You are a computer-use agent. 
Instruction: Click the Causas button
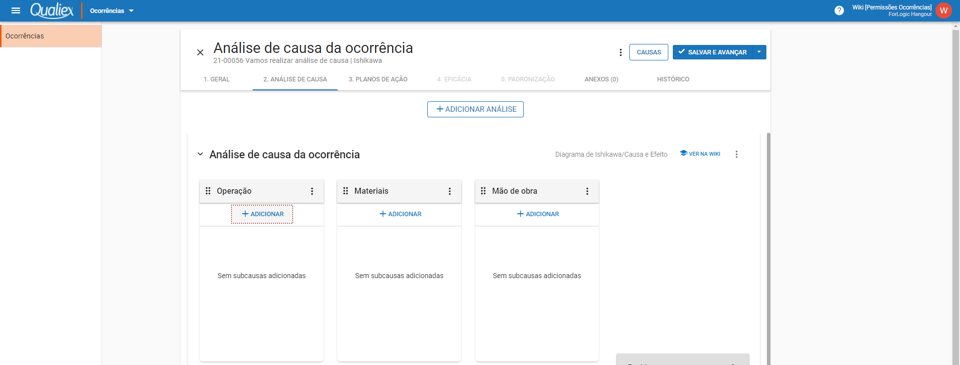pyautogui.click(x=648, y=53)
